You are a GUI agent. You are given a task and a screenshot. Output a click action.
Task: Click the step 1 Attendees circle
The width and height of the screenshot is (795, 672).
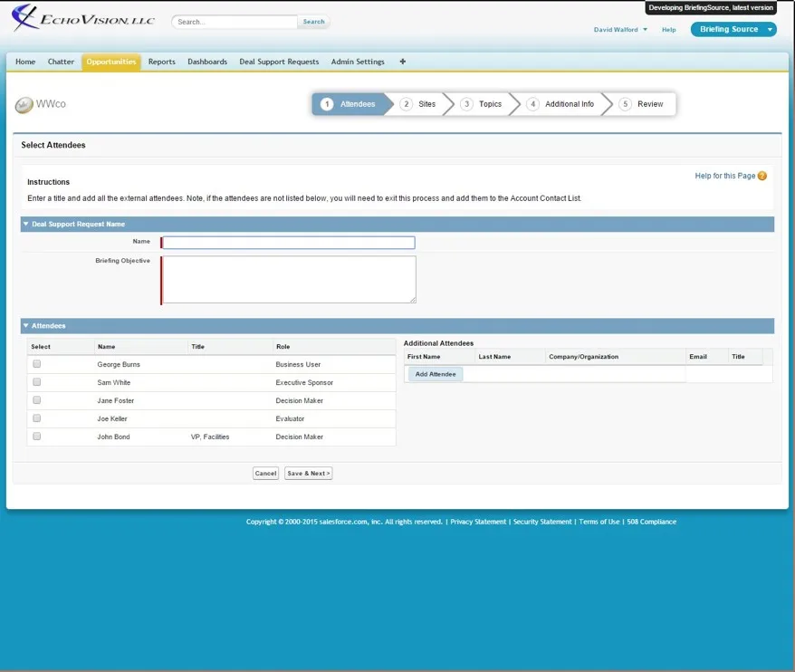[327, 104]
